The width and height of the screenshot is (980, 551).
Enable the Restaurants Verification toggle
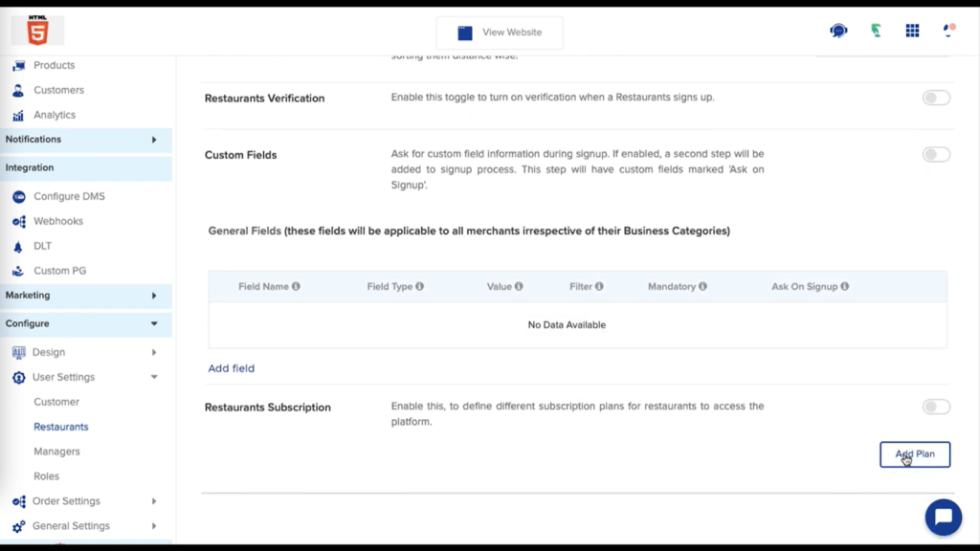pos(936,99)
